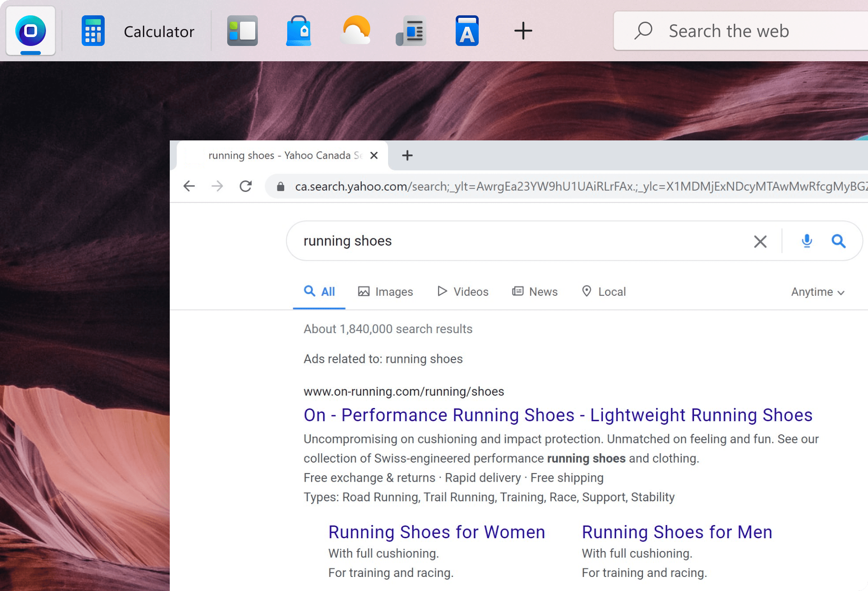Reload the Yahoo search page
868x591 pixels.
pos(246,186)
